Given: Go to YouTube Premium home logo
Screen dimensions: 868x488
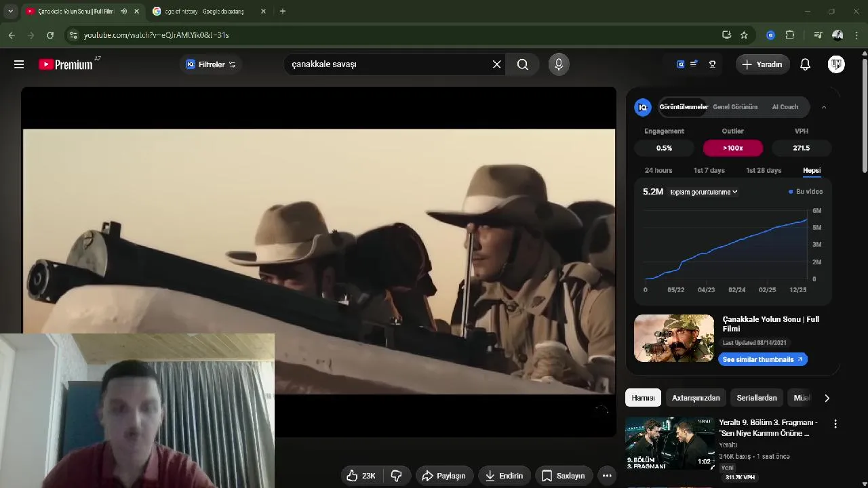Looking at the screenshot, I should (x=65, y=64).
